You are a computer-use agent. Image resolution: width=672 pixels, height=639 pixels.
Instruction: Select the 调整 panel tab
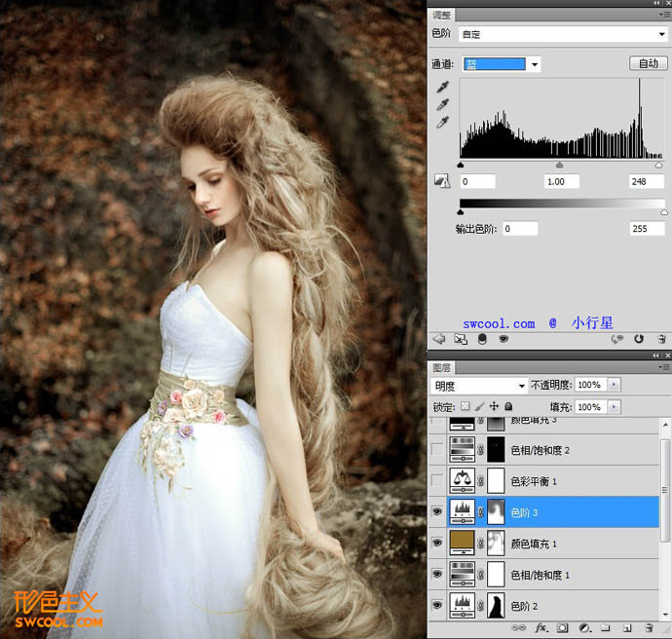coord(440,15)
